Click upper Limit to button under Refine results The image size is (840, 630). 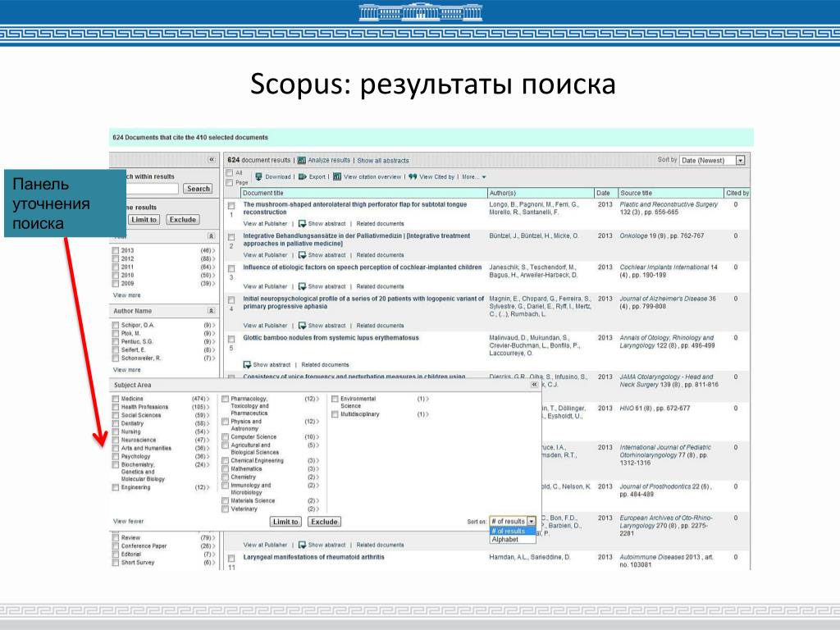click(x=144, y=220)
